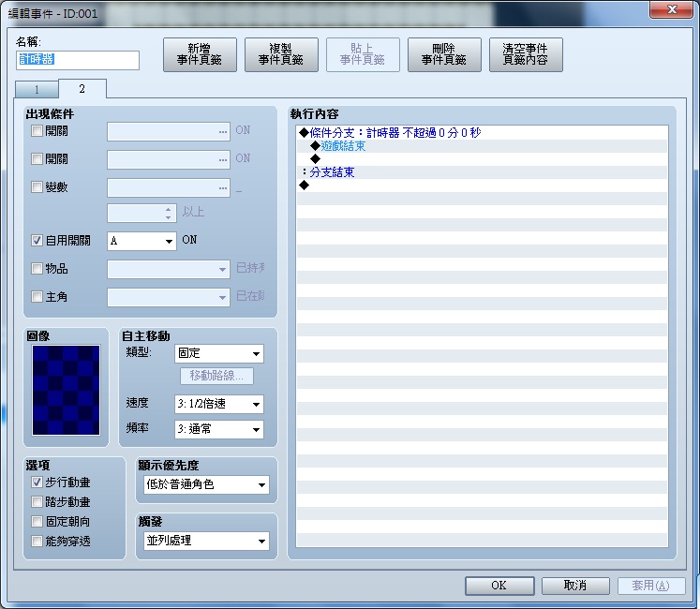Check the 能夠穿透 option

click(37, 542)
